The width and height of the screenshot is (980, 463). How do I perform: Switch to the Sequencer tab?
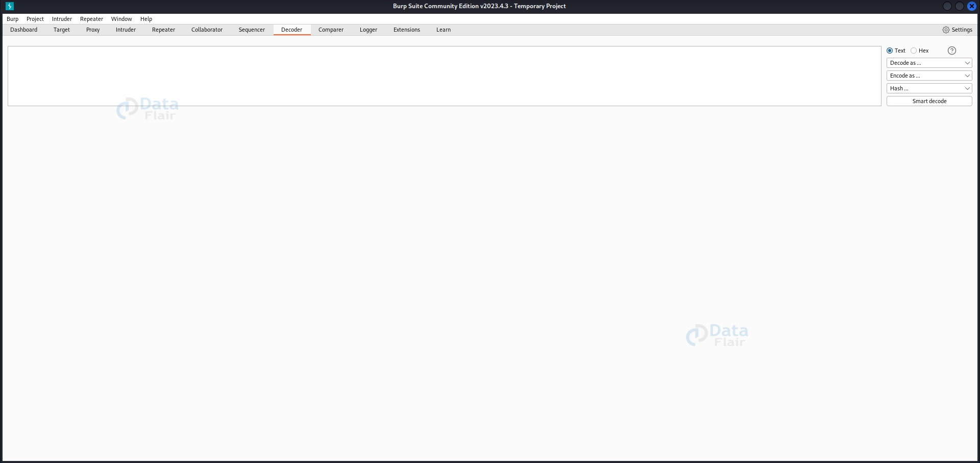pos(252,30)
